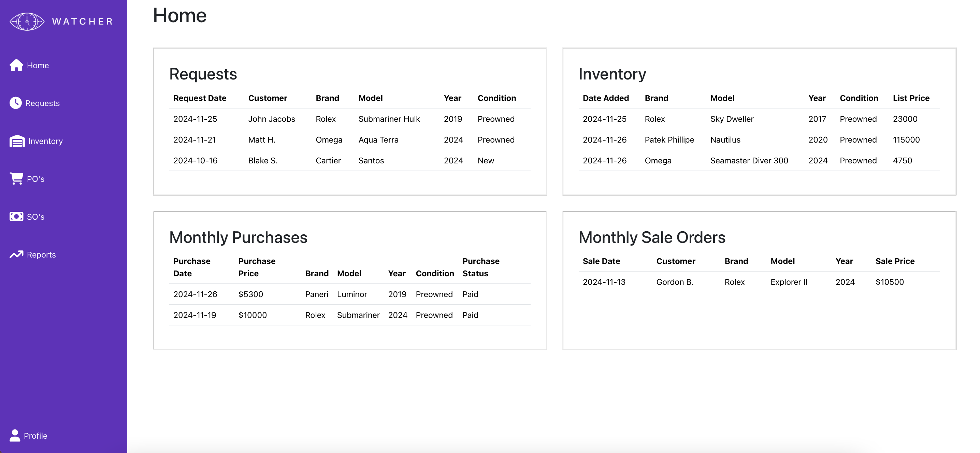The width and height of the screenshot is (980, 453).
Task: Click the Cartier brand cell
Action: [328, 161]
